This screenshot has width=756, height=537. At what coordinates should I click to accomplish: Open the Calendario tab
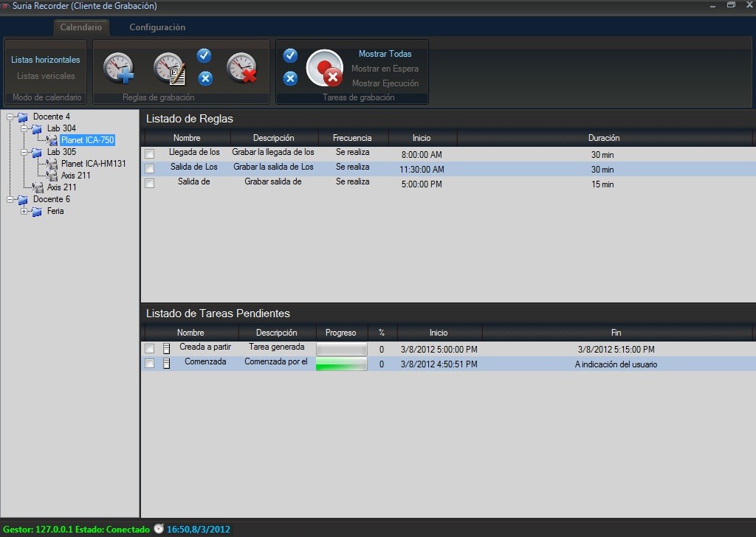tap(81, 27)
